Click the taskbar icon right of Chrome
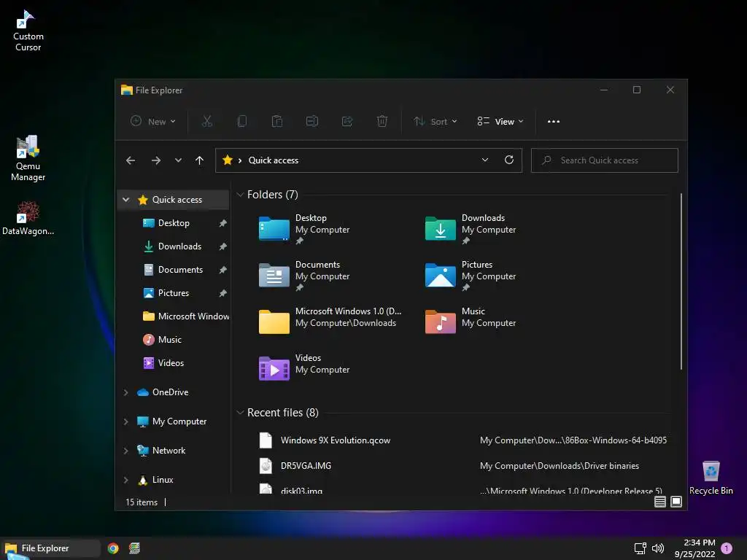 tap(135, 548)
